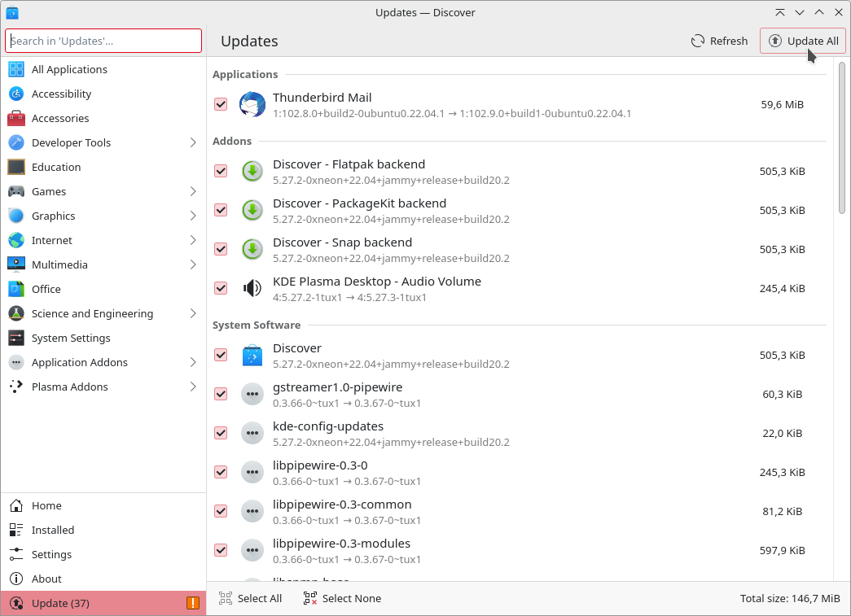Open the Accessibility category icon

pyautogui.click(x=16, y=94)
